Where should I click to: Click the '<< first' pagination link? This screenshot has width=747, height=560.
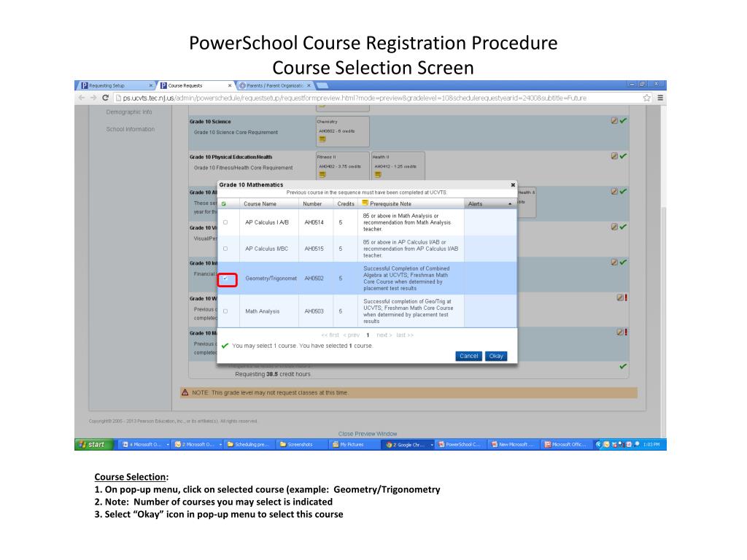click(330, 335)
